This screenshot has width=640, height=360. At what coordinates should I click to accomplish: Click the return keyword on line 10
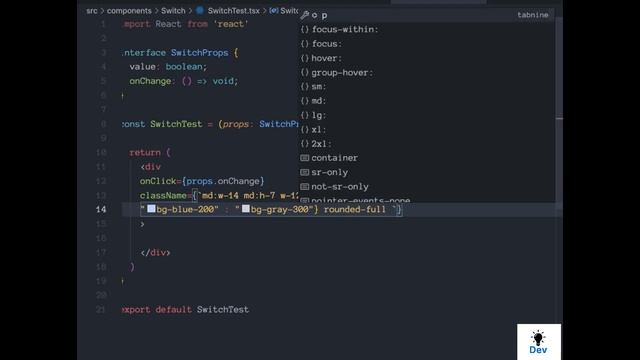(x=145, y=152)
